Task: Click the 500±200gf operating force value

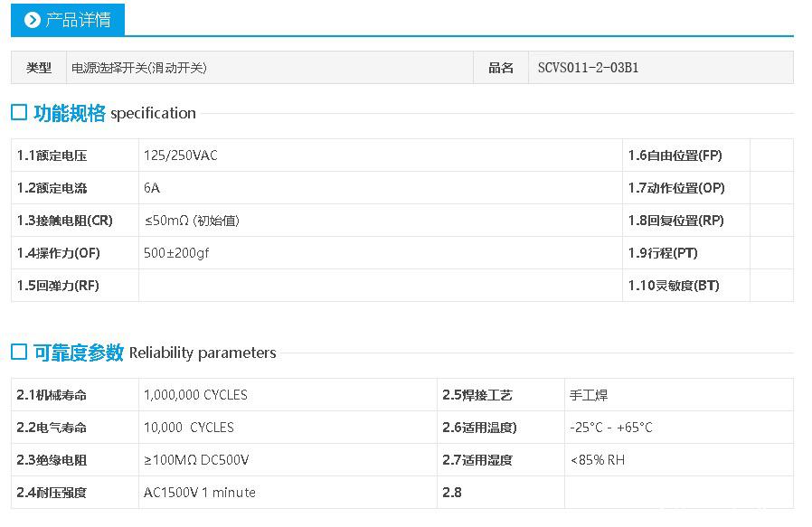Action: (176, 253)
